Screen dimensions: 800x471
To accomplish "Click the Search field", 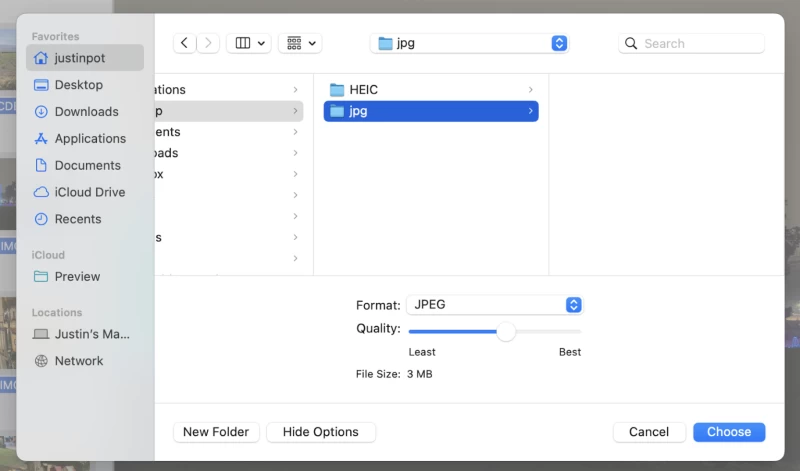I will 691,43.
